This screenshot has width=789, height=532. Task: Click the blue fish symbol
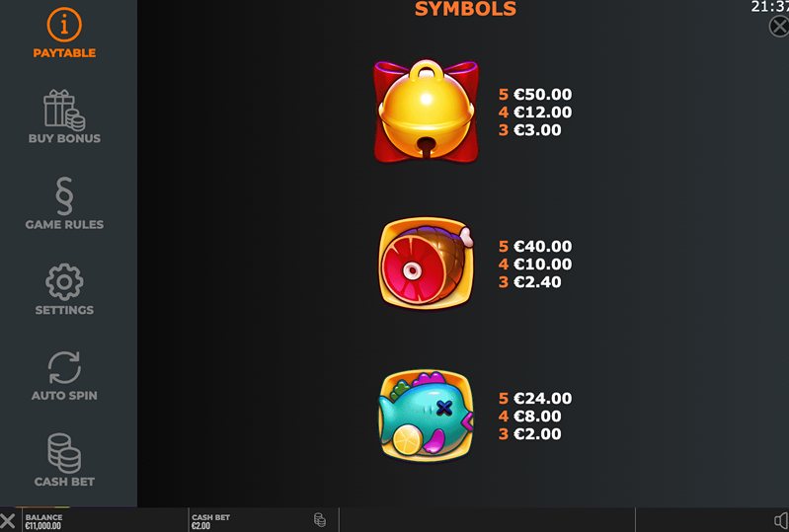tap(426, 416)
